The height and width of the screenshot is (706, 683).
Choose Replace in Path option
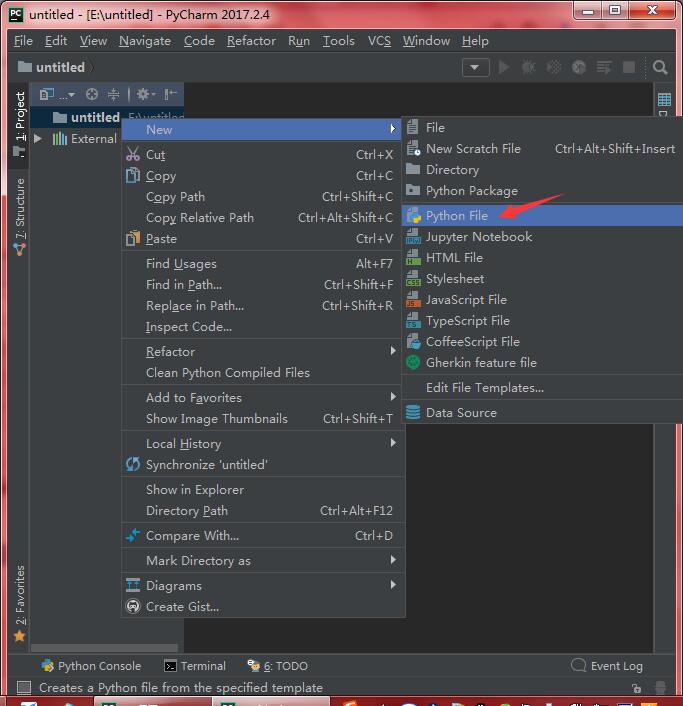262,306
